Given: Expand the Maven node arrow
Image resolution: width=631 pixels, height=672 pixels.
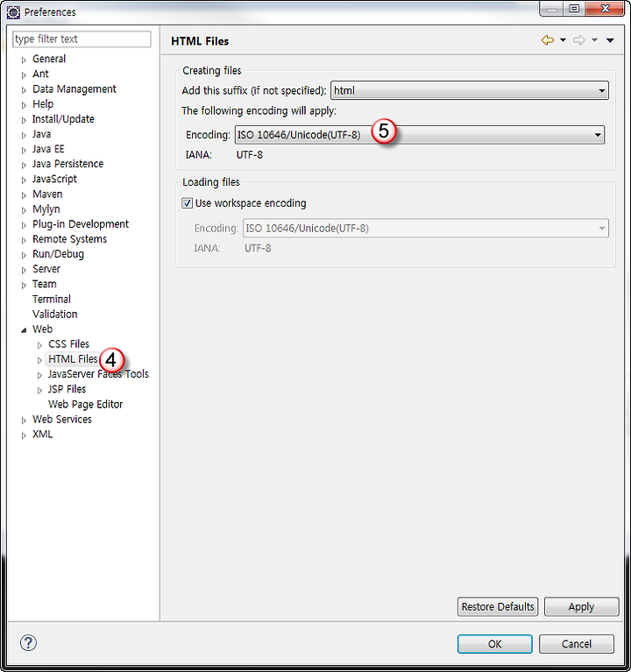Looking at the screenshot, I should pos(24,195).
